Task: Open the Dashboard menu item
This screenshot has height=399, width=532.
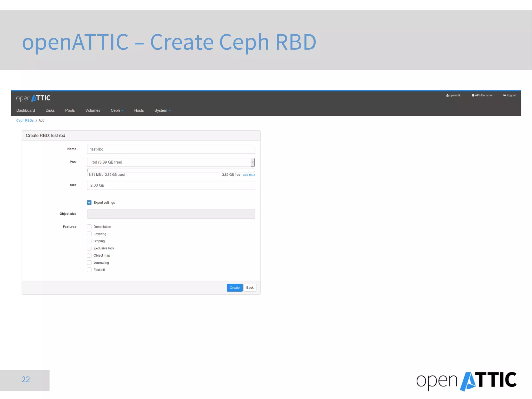Action: point(25,110)
